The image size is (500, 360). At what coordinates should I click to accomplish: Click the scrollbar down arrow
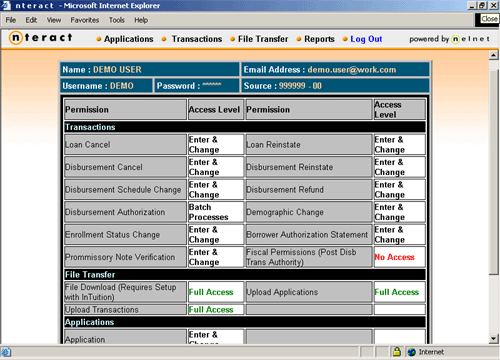[x=494, y=339]
